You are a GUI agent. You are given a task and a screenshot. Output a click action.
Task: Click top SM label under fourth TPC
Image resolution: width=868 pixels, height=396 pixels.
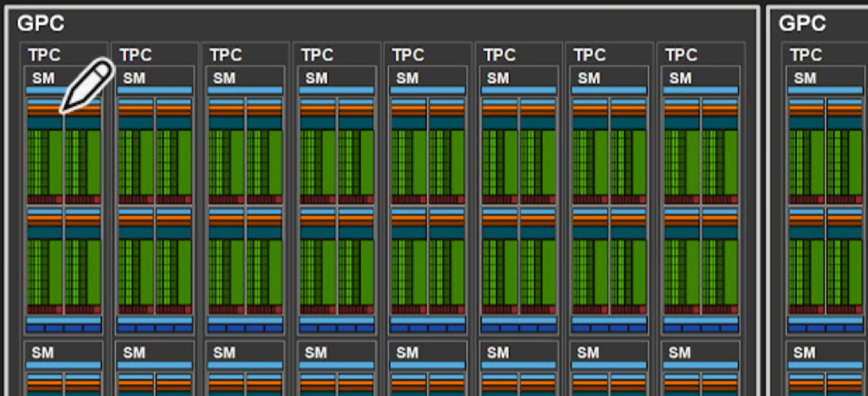coord(317,78)
